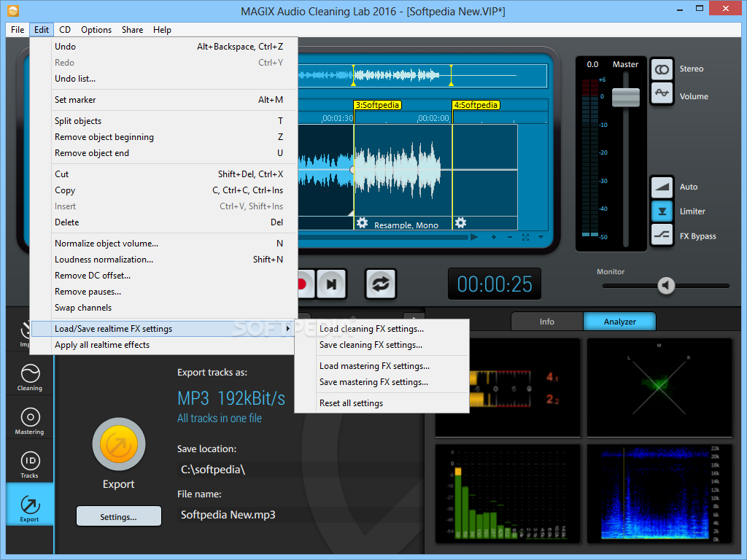This screenshot has width=747, height=560.
Task: Adjust the Master volume fader
Action: coord(625,97)
